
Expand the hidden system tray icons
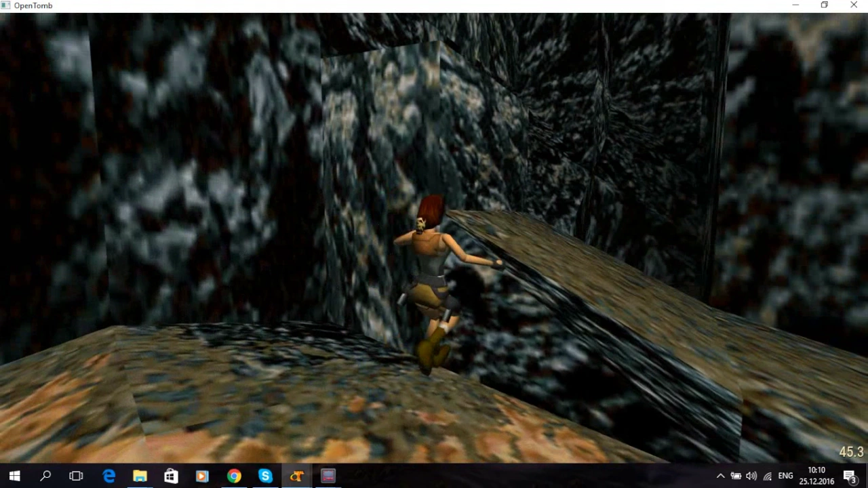coord(720,476)
